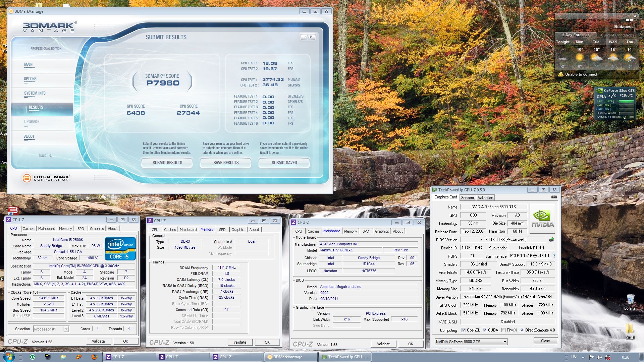This screenshot has height=362, width=644.
Task: Select the UPGRADE menu in 3DMark Vantage
Action: pyautogui.click(x=32, y=122)
